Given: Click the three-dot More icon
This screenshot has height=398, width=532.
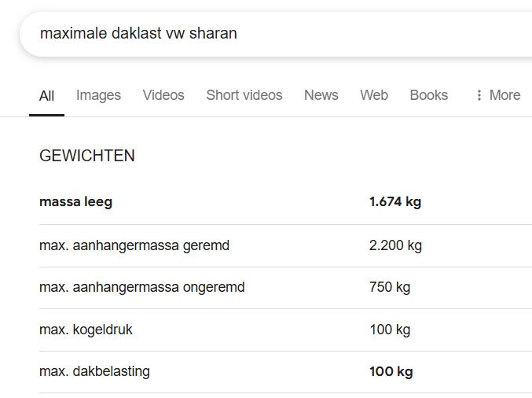Looking at the screenshot, I should click(479, 95).
